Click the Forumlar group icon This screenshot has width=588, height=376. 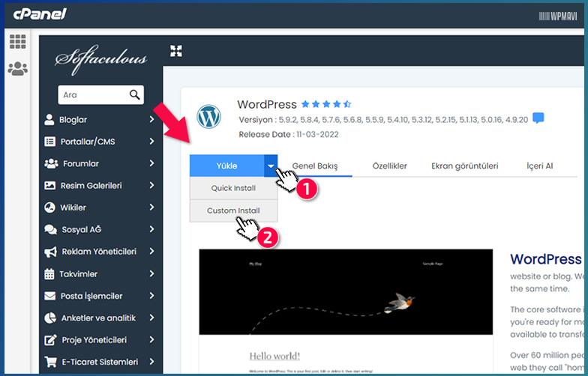[51, 163]
